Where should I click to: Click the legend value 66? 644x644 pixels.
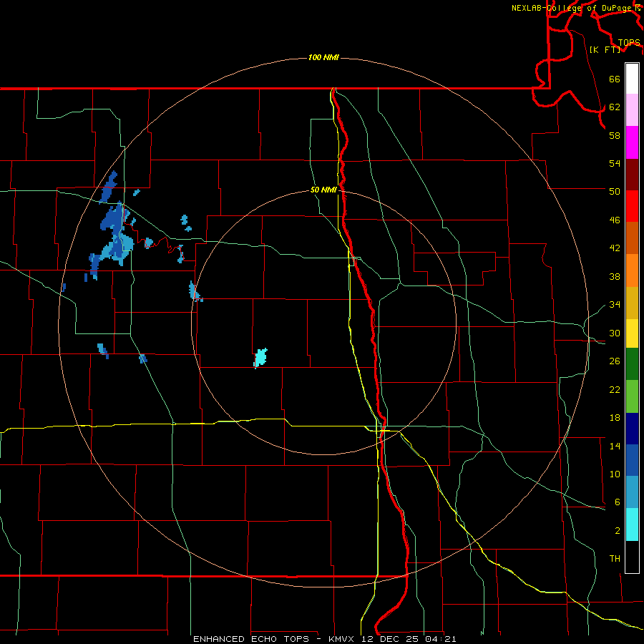point(615,79)
